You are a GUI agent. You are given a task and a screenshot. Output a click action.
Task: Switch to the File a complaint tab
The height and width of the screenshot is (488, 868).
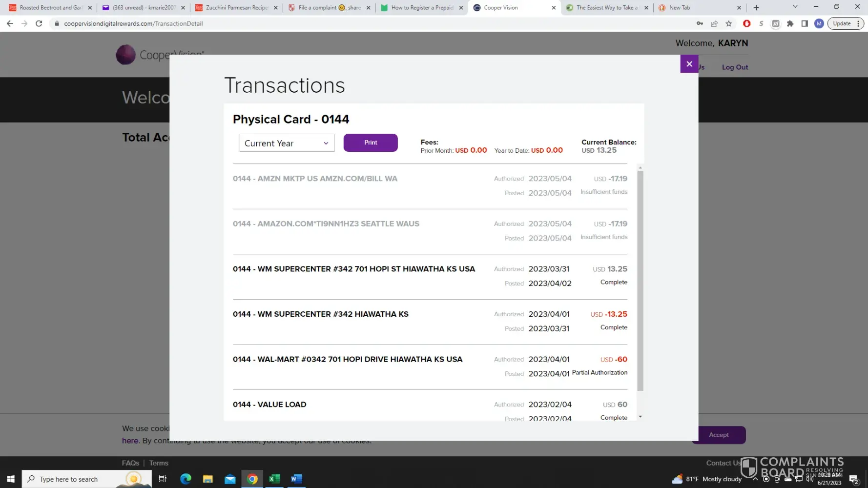click(330, 8)
